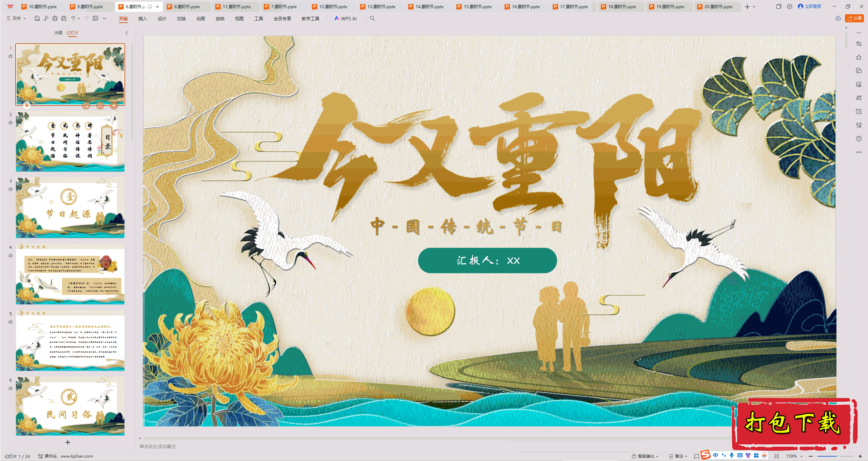Click the zoom-in plus button
This screenshot has height=461, width=868.
(x=860, y=456)
